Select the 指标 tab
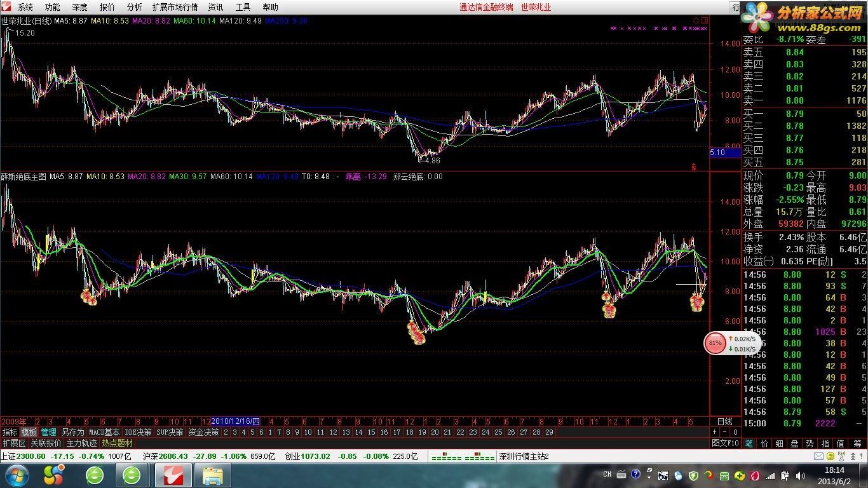 click(10, 432)
